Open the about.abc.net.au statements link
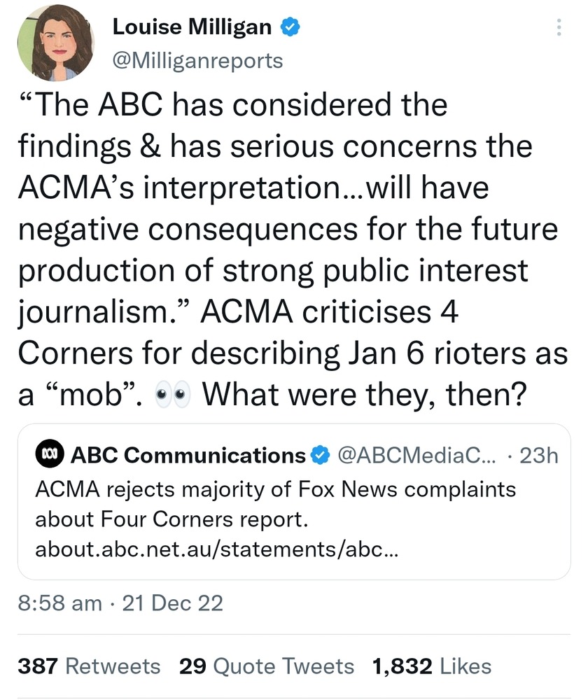The height and width of the screenshot is (700, 588). [217, 549]
